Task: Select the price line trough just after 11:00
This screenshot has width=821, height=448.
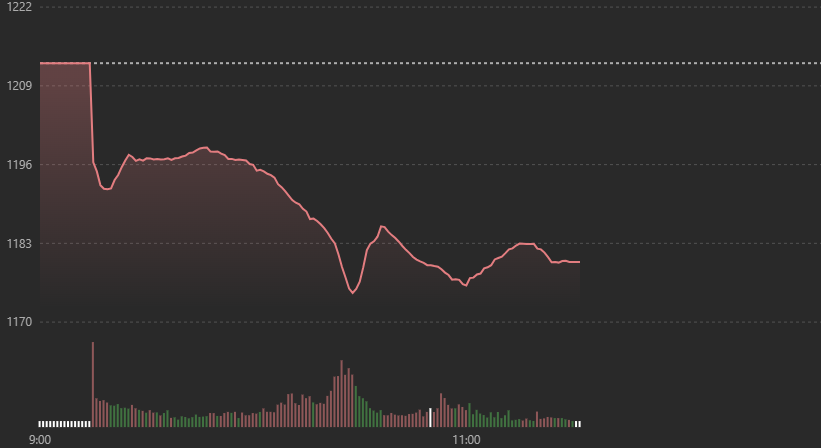Action: [x=464, y=285]
